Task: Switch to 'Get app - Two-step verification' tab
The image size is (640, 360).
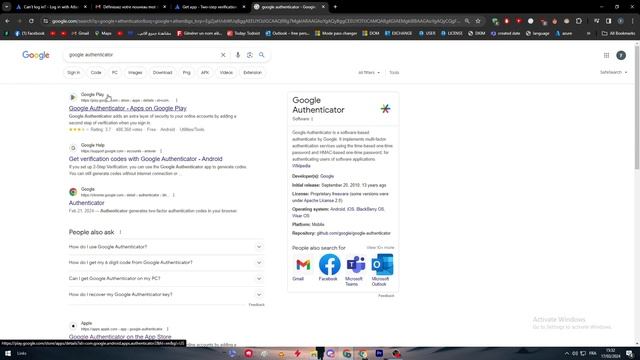Action: coord(209,7)
